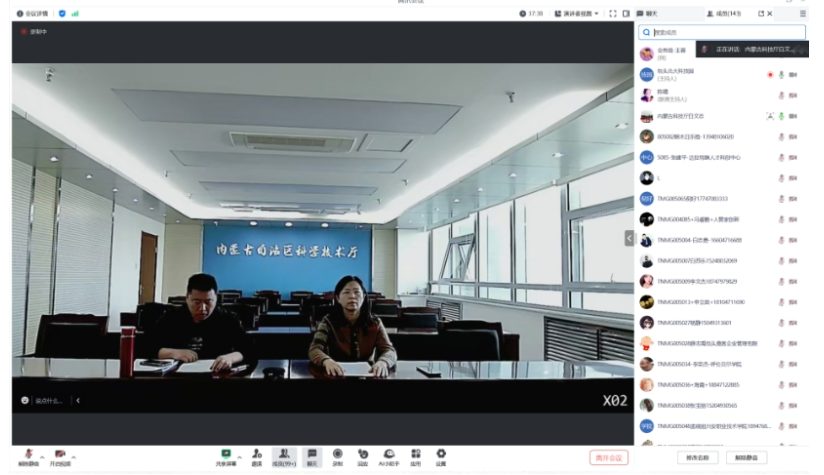Viewport: 824px width, 475px height.
Task: Toggle microphone icon of member 'L'
Action: 781,178
